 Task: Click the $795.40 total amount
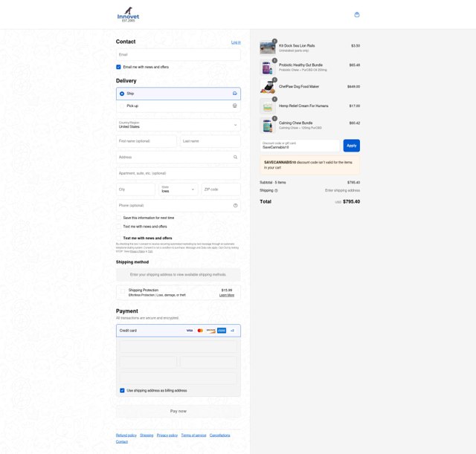pos(351,201)
